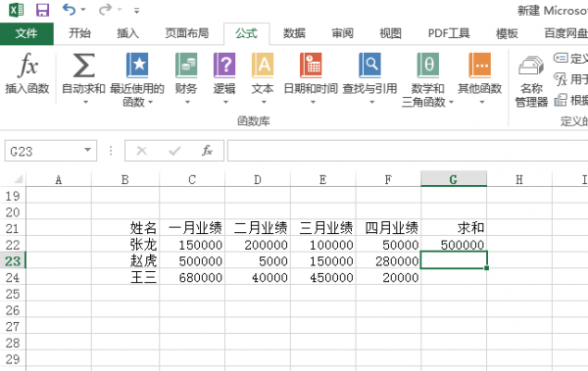Select column G header

(x=454, y=179)
